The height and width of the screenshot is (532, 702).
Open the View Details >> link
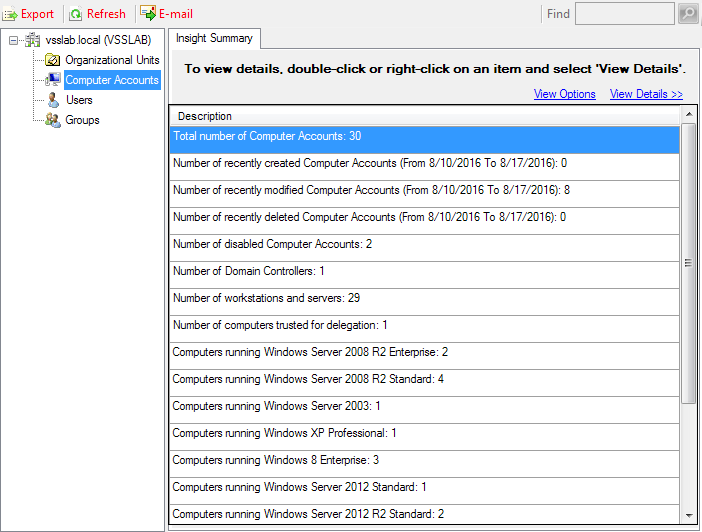pos(646,94)
